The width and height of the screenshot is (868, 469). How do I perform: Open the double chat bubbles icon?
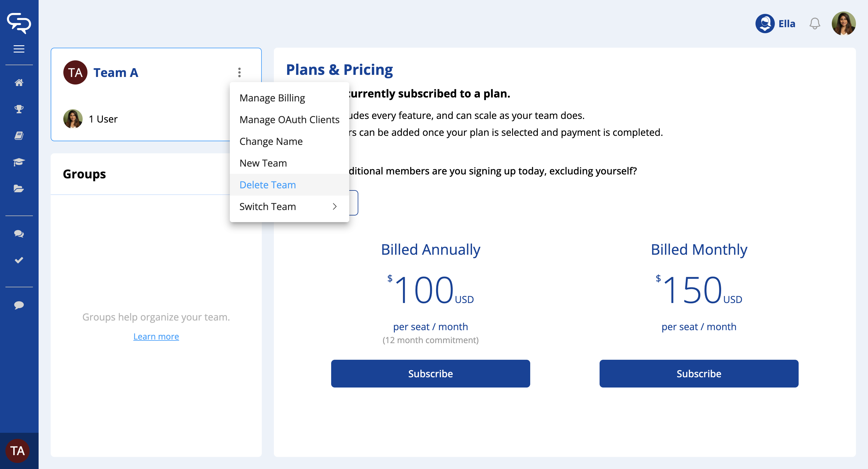click(x=19, y=234)
